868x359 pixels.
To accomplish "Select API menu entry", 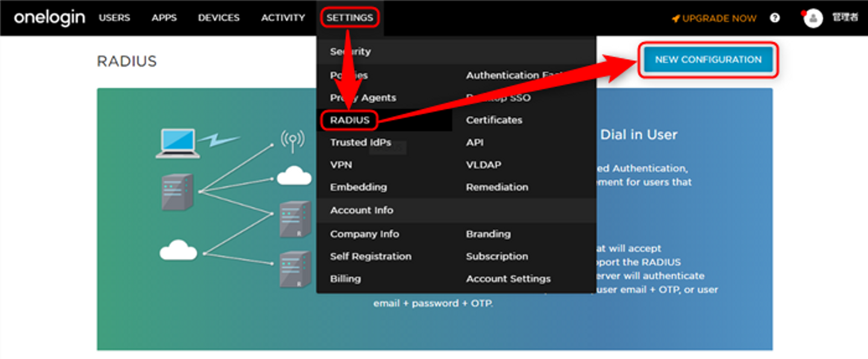I will (x=475, y=142).
